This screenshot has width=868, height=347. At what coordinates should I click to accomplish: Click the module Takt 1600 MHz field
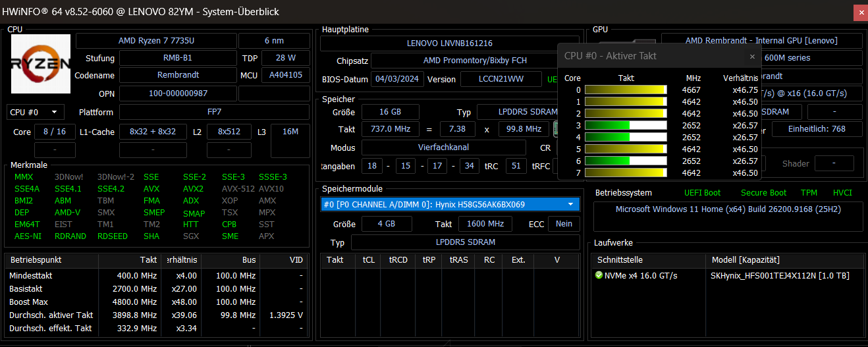[485, 224]
